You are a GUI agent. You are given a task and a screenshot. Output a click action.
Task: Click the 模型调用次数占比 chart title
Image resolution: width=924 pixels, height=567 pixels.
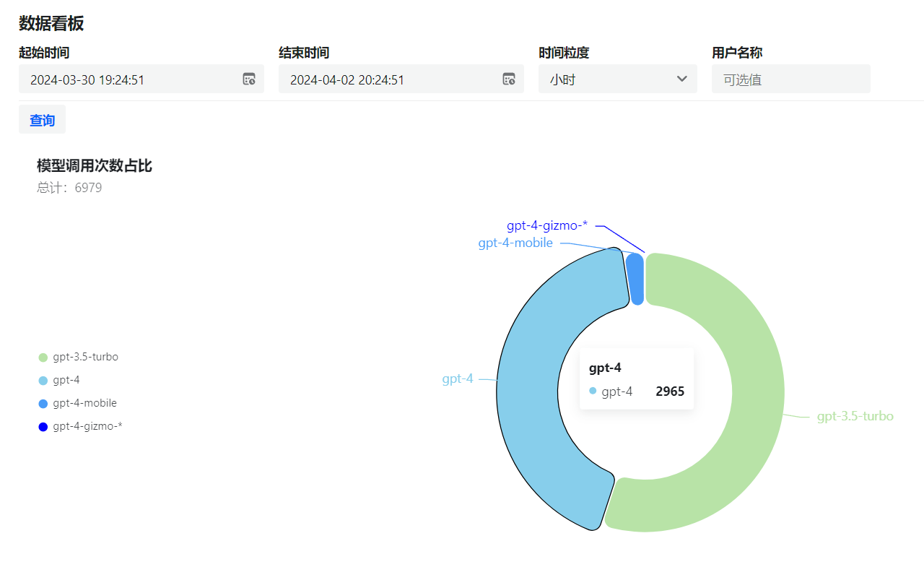pyautogui.click(x=95, y=165)
